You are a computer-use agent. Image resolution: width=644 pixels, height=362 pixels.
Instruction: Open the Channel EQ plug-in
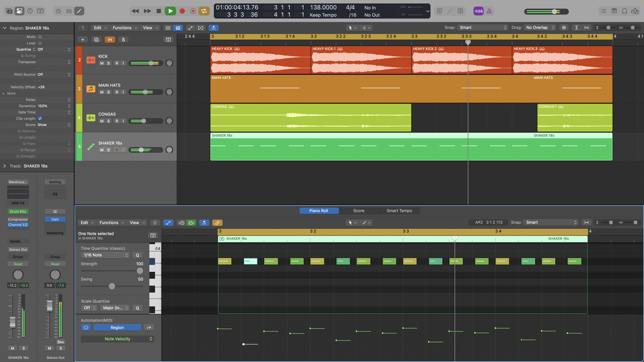(x=18, y=225)
